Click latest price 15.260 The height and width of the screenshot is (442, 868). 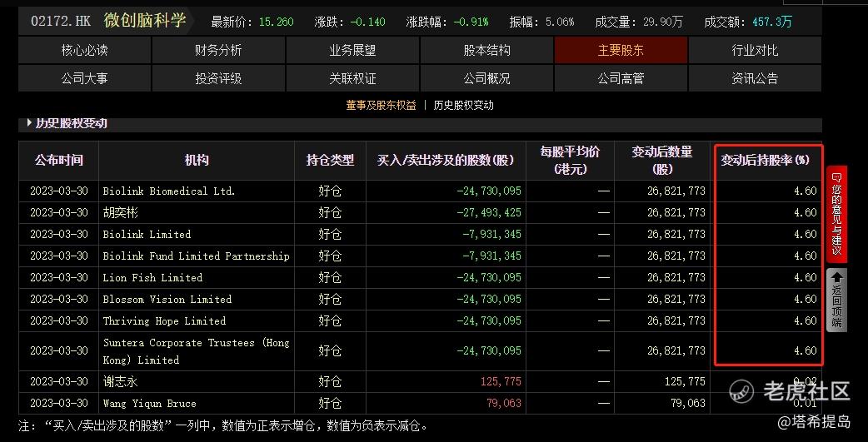277,22
